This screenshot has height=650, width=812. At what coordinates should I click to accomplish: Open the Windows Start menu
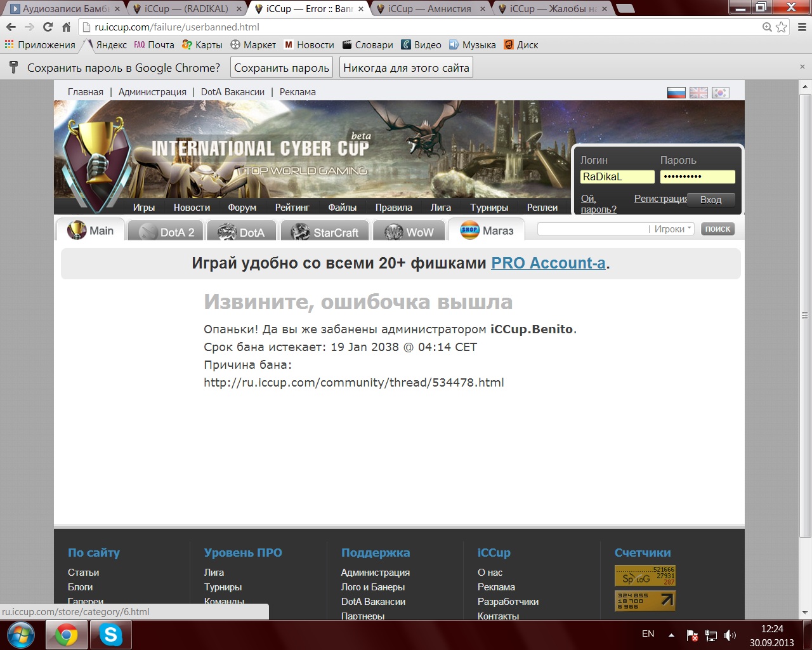20,635
